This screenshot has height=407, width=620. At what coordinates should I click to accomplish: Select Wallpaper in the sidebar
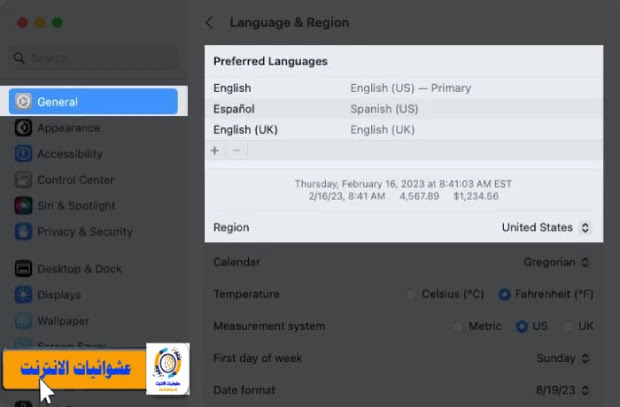click(x=63, y=321)
